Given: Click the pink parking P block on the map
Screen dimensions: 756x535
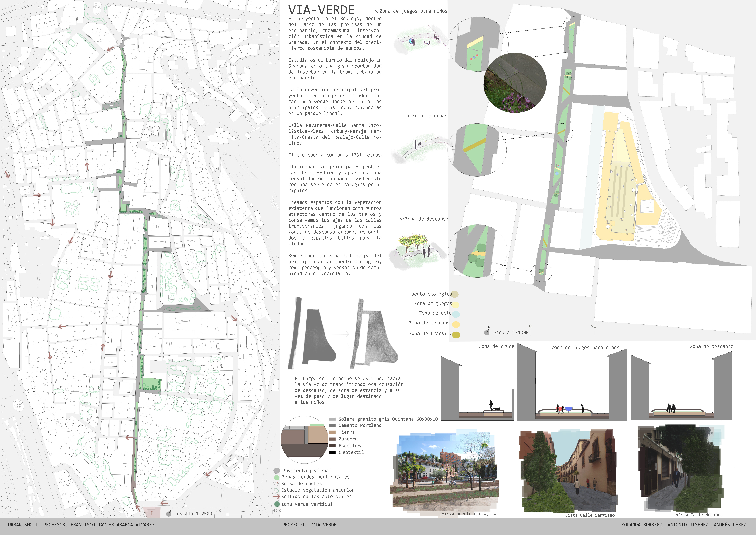Looking at the screenshot, I should tap(151, 512).
